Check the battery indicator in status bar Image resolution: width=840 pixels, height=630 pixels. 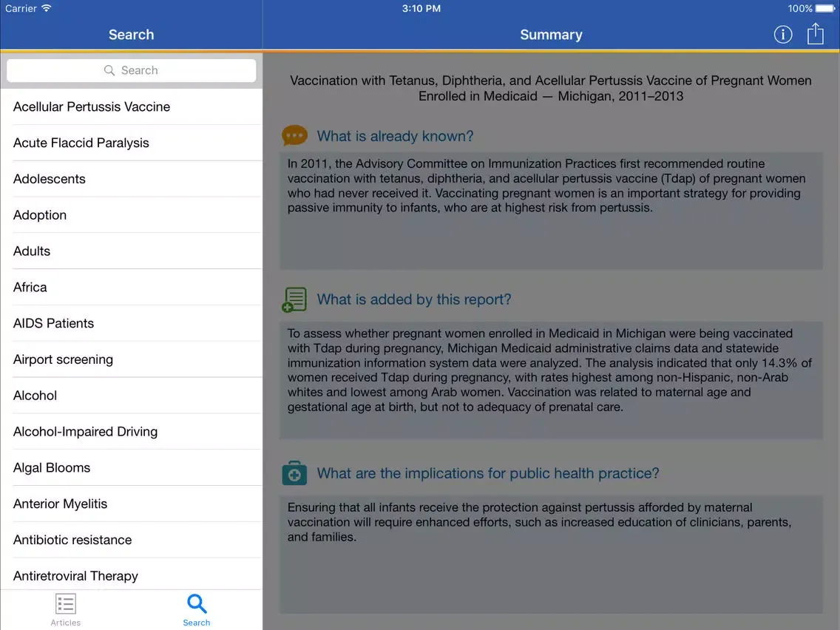(825, 9)
